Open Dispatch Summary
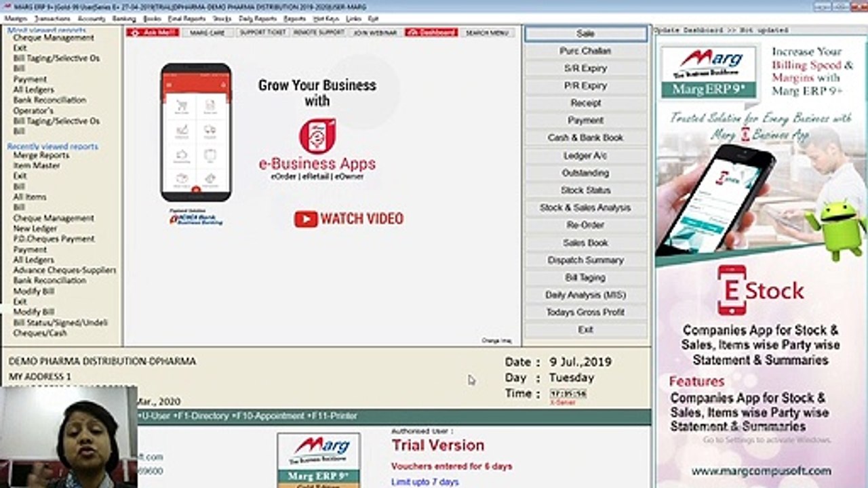Screen dimensions: 868x488 pyautogui.click(x=586, y=260)
